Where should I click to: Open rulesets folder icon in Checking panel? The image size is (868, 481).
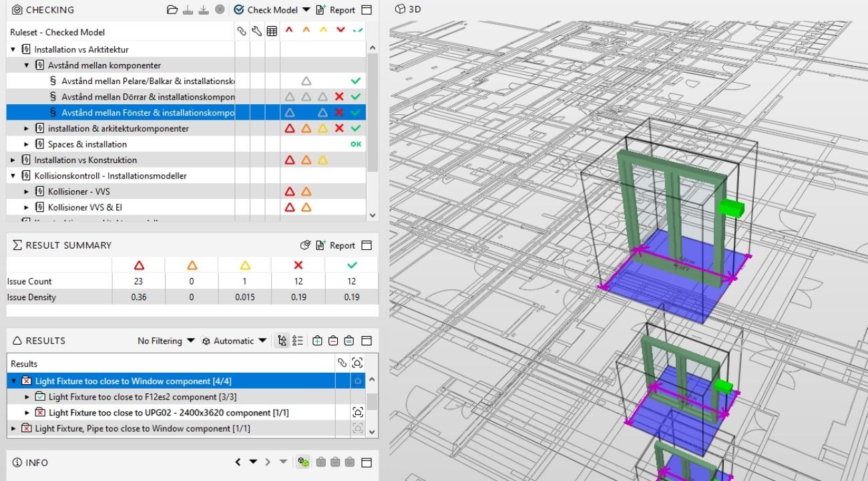[x=172, y=10]
